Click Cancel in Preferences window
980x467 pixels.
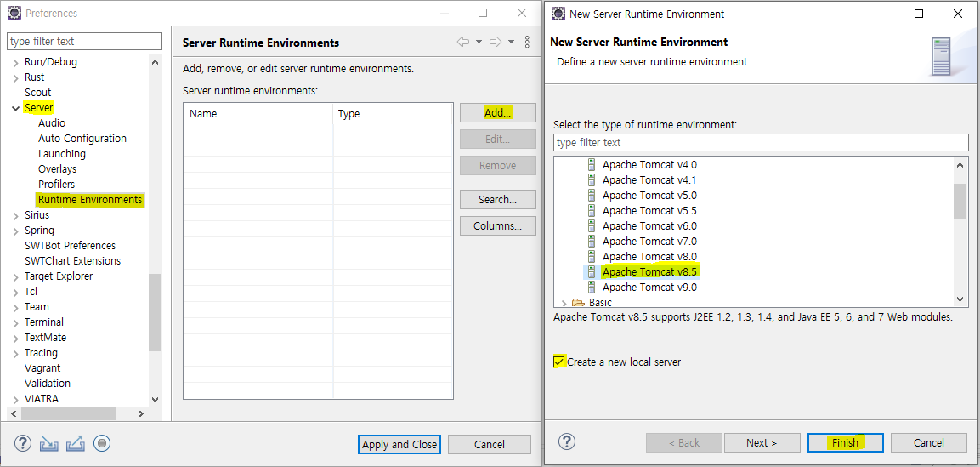coord(490,445)
